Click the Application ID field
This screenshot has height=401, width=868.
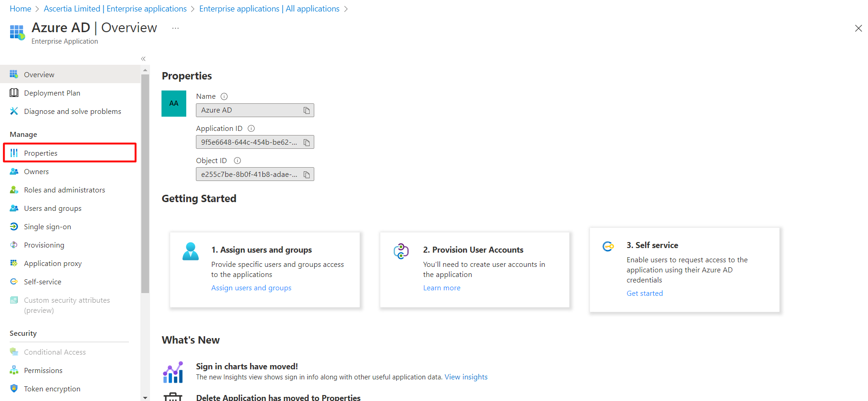pyautogui.click(x=255, y=142)
